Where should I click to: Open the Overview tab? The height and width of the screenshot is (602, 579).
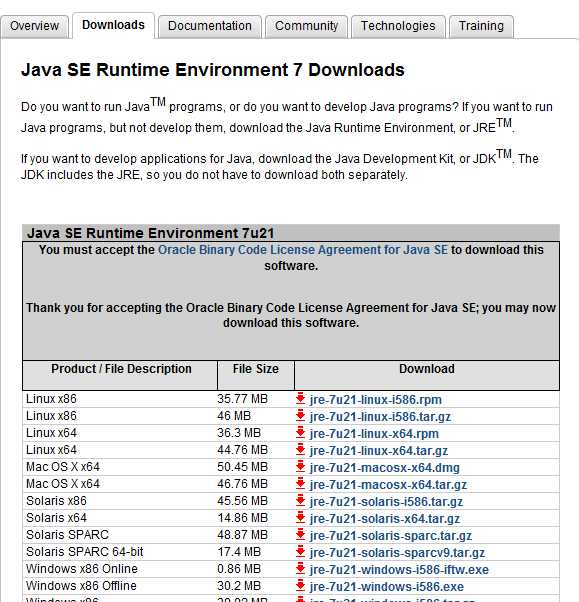(x=35, y=26)
